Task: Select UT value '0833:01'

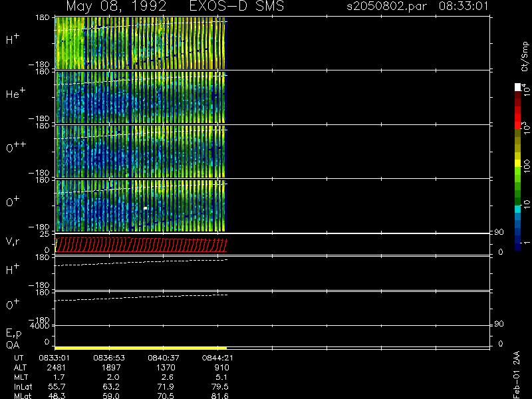Action: (55, 358)
